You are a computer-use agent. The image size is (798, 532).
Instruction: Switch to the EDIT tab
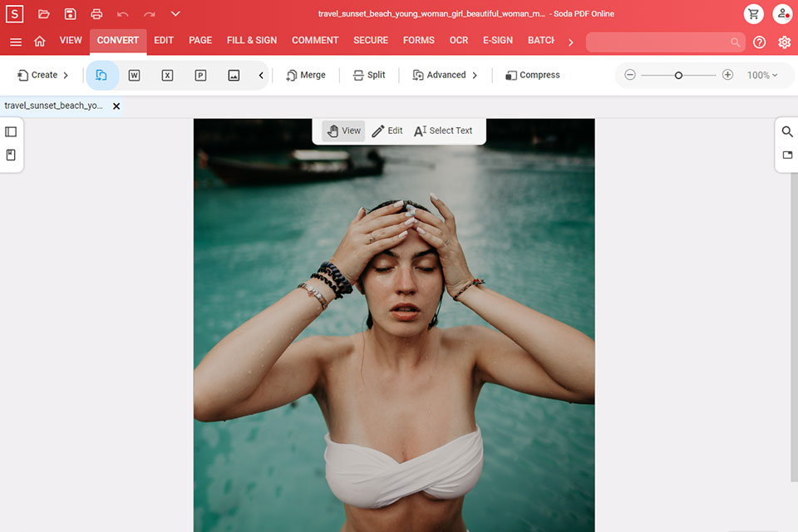[164, 40]
